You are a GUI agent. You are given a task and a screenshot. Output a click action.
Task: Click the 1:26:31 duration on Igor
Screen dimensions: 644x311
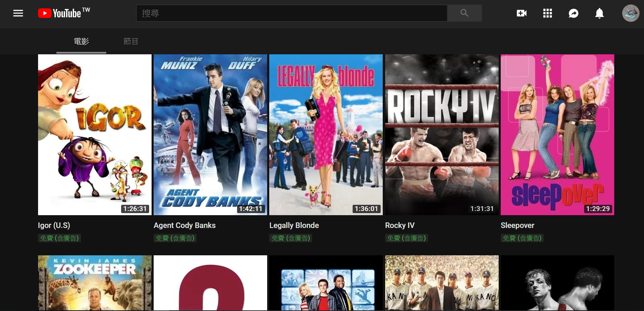[135, 209]
